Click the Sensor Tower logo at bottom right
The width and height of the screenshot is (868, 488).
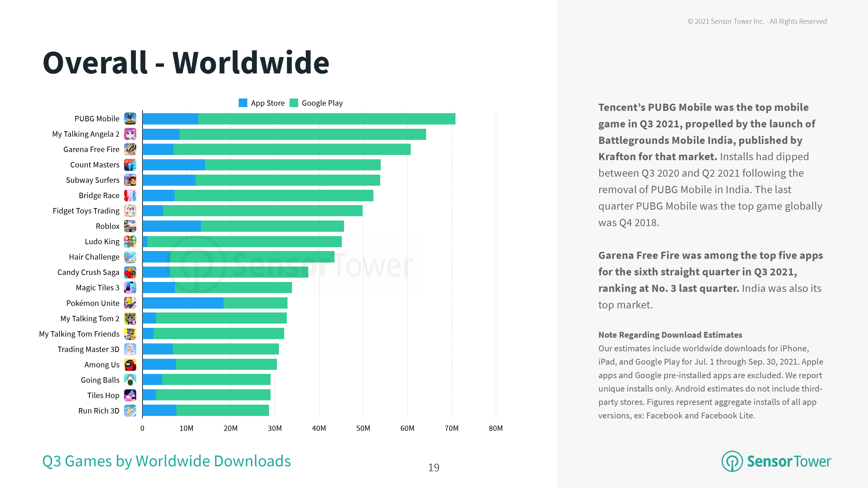(x=776, y=461)
